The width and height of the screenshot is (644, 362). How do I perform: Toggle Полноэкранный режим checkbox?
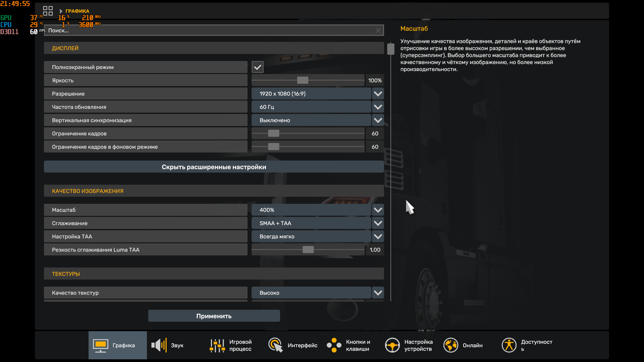(x=258, y=67)
